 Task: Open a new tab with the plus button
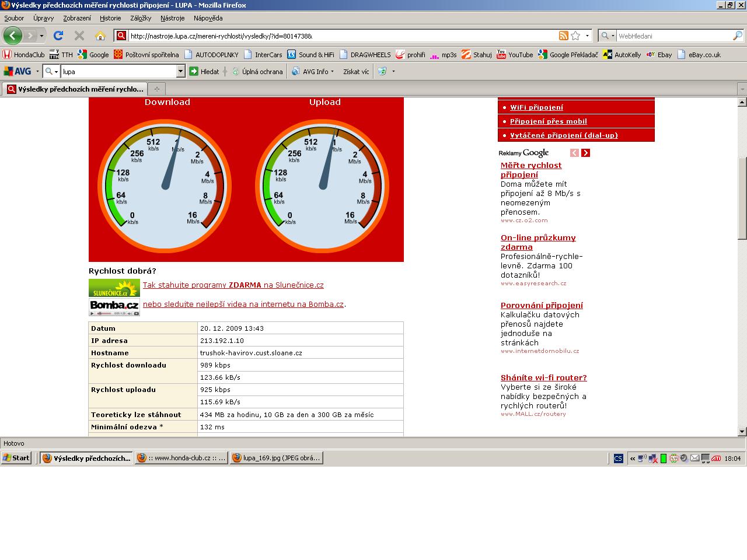pyautogui.click(x=156, y=89)
